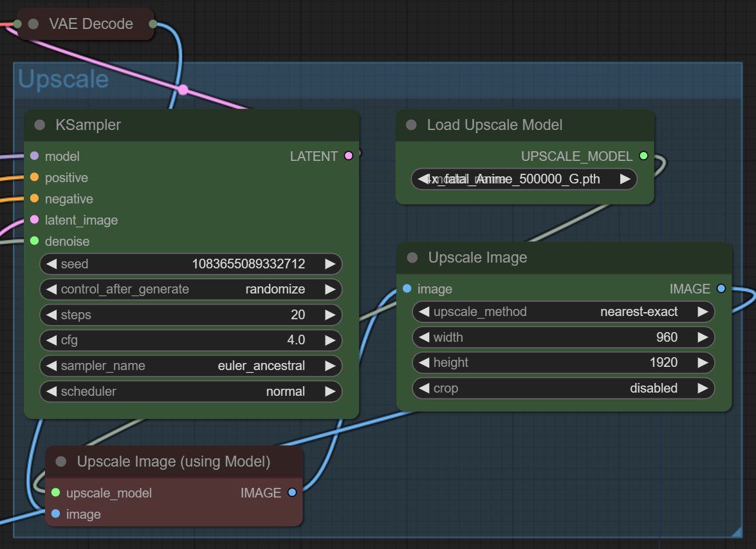Decrease cfg with the left arrow
The image size is (756, 549).
[x=51, y=340]
